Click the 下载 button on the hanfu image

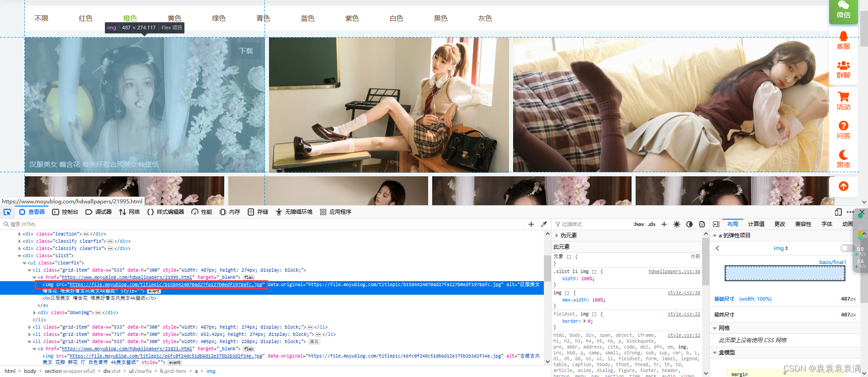point(246,51)
